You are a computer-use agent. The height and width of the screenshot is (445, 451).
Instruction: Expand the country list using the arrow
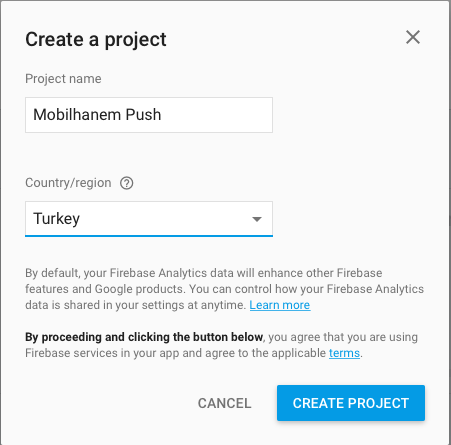257,219
